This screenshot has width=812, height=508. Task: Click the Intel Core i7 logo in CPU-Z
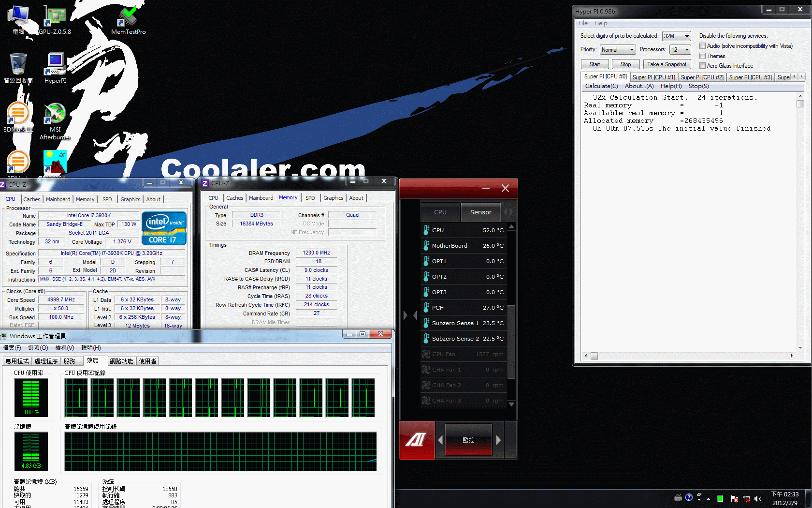click(164, 228)
